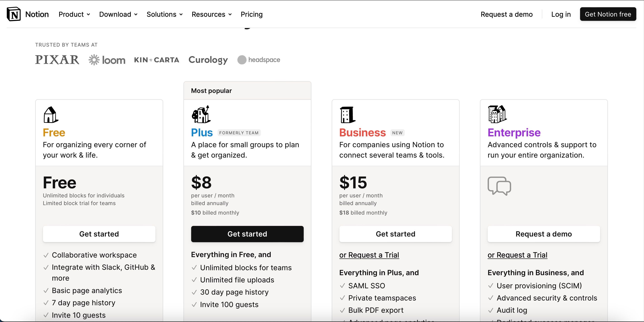Click Get started under Plus plan

pos(247,234)
